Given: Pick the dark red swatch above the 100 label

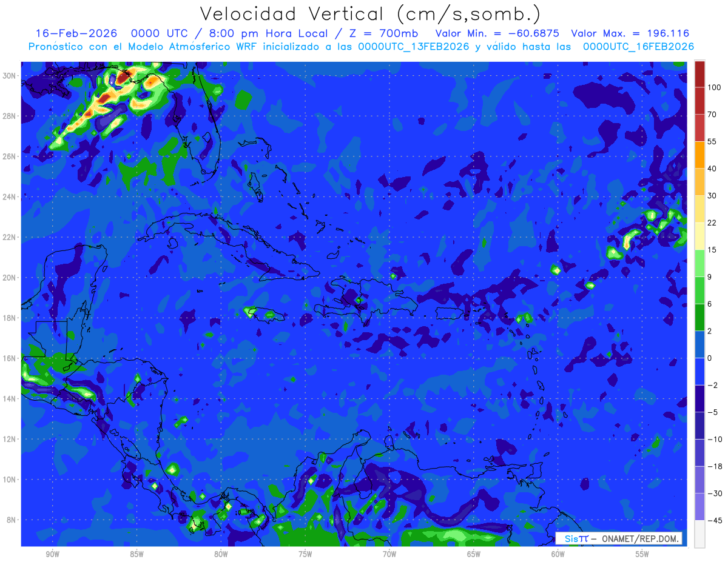Looking at the screenshot, I should 699,73.
